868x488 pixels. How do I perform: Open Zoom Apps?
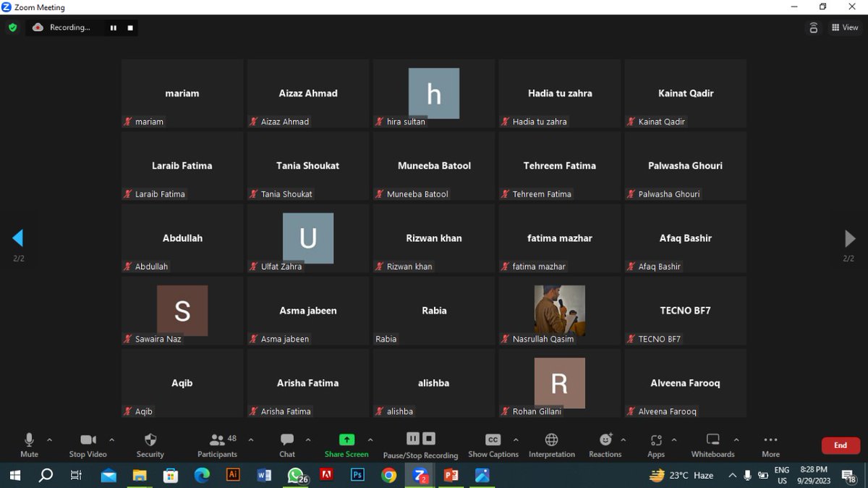click(656, 445)
